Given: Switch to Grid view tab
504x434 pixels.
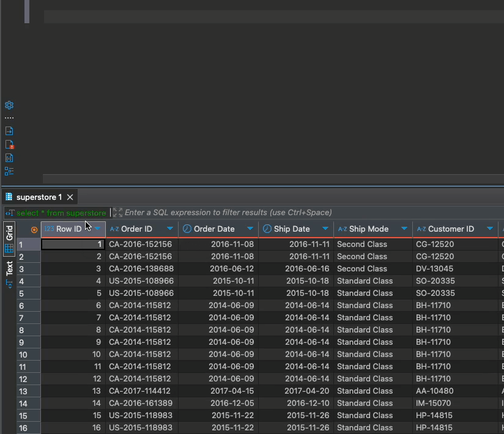Looking at the screenshot, I should click(x=9, y=233).
